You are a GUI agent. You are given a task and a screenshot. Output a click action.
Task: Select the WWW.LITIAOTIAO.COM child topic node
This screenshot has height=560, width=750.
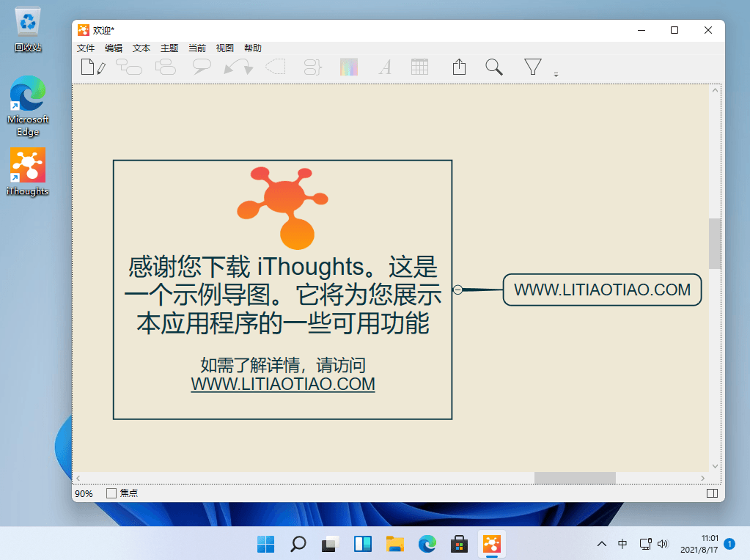602,290
